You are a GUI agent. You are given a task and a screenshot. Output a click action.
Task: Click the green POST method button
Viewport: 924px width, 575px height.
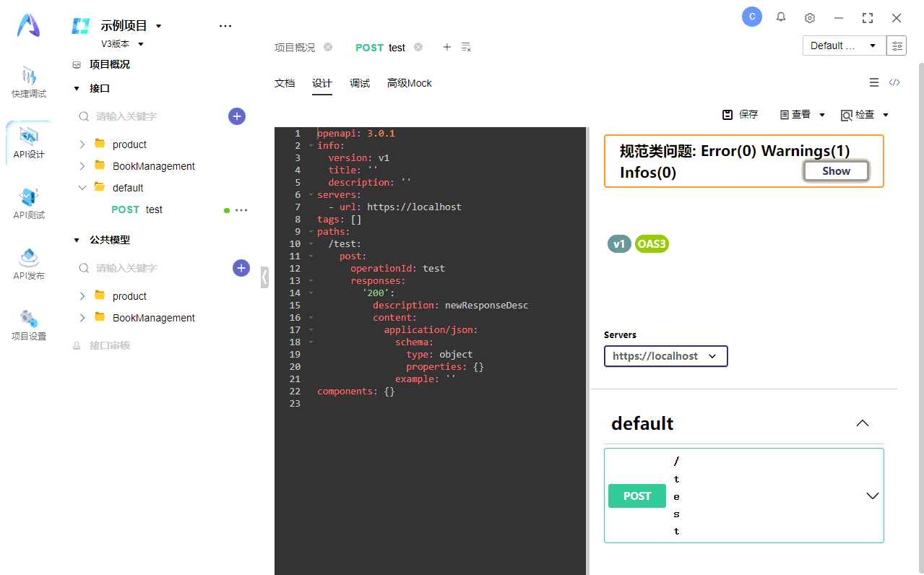tap(637, 496)
